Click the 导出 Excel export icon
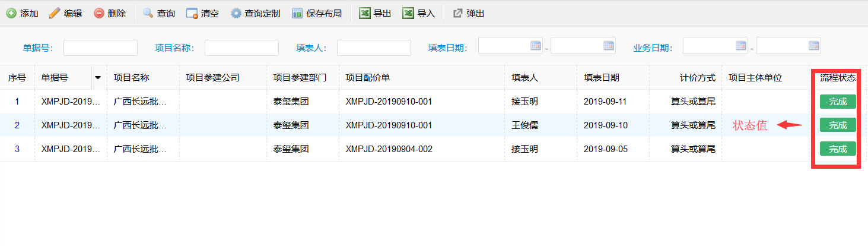This screenshot has height=246, width=868. [365, 13]
